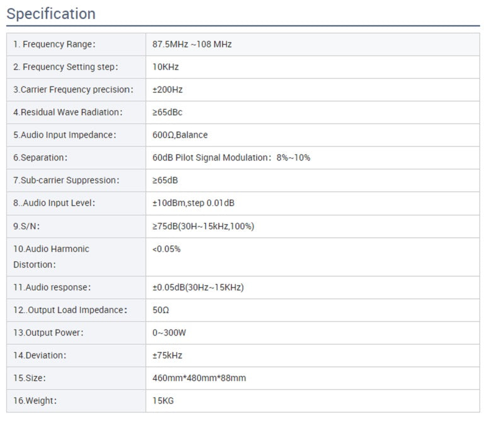
Task: Select the Separation row label
Action: tap(40, 157)
